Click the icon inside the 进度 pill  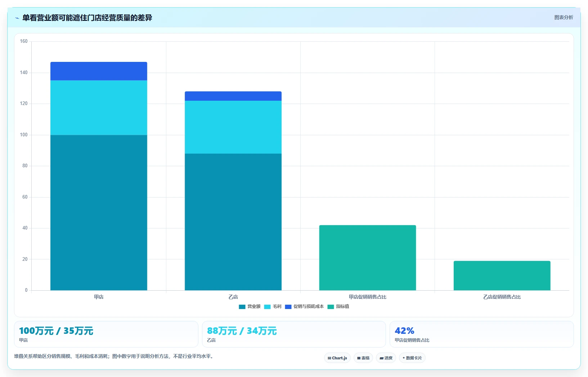point(381,358)
